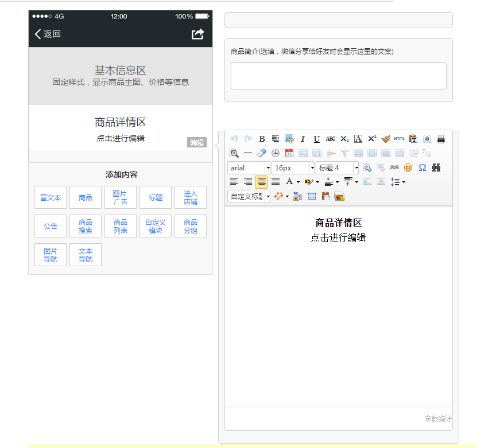Click the 商品简介 description input field
Image resolution: width=500 pixels, height=448 pixels.
pos(339,75)
